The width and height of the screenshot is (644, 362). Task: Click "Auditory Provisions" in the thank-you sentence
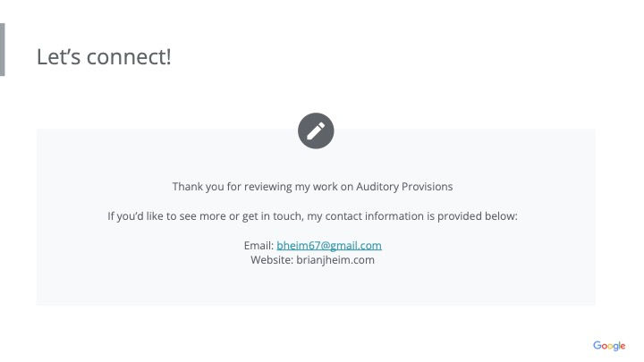[404, 187]
